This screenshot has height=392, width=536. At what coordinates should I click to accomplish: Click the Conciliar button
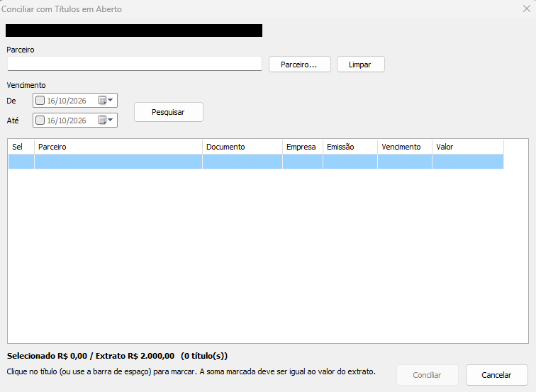pos(427,375)
